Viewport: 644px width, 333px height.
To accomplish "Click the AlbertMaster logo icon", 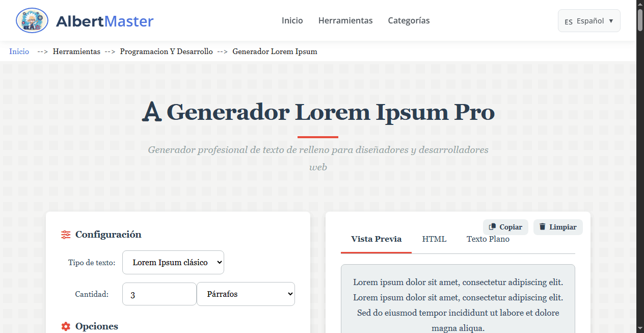I will pos(32,20).
